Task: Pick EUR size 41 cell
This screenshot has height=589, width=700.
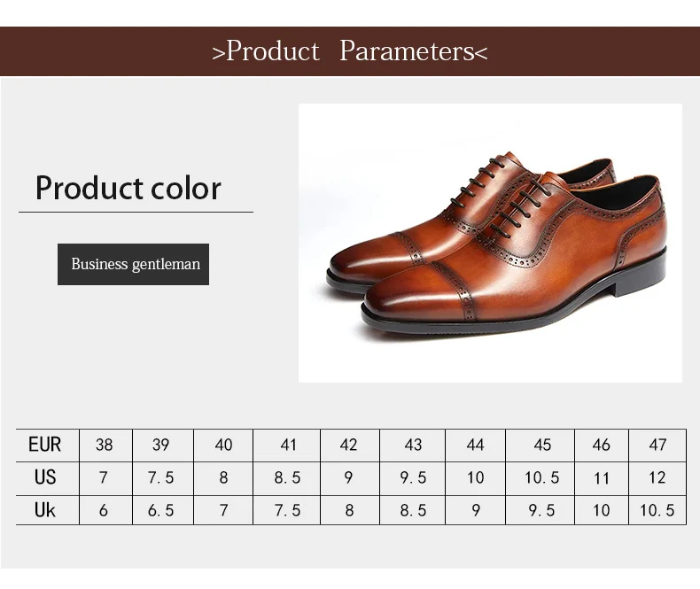Action: tap(288, 445)
